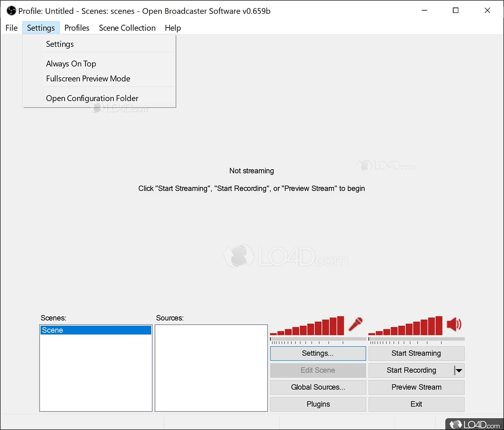Open Global Sources...
The width and height of the screenshot is (504, 430).
(318, 387)
